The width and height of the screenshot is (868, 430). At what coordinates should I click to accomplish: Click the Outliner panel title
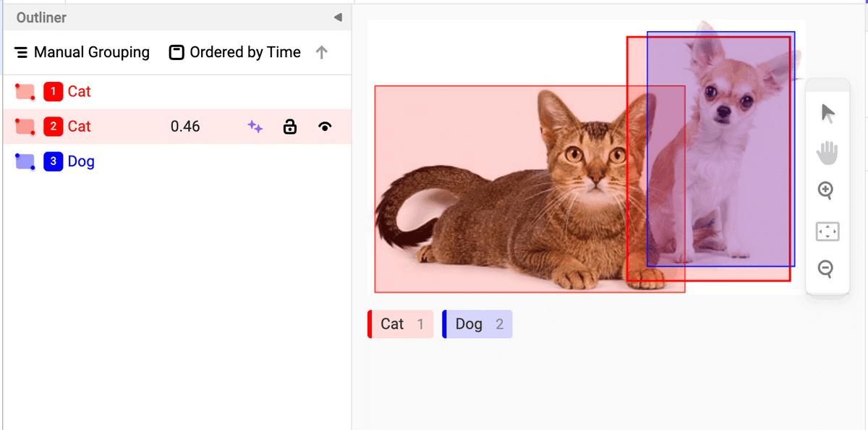tap(42, 17)
